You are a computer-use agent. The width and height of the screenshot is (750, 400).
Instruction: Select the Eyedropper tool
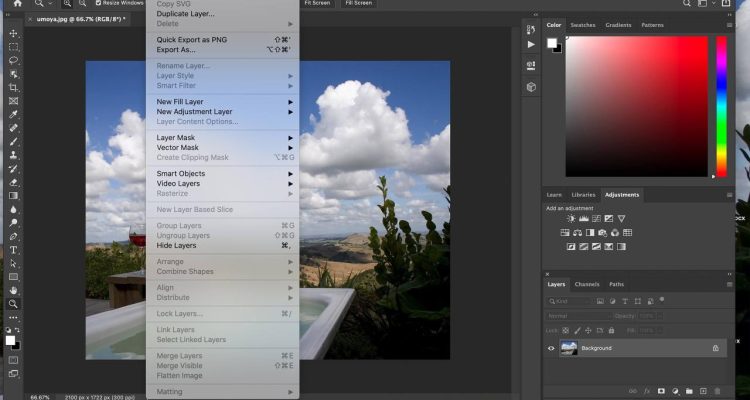tap(13, 114)
